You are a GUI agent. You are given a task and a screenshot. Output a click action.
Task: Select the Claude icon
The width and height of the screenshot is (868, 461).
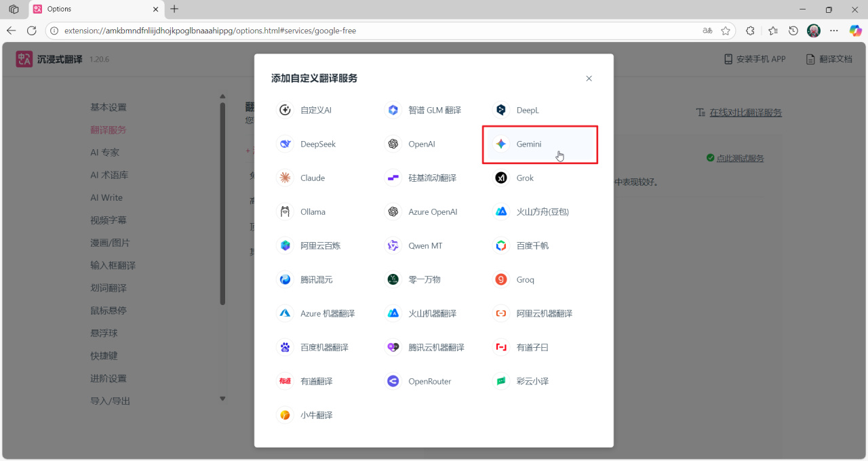click(285, 178)
